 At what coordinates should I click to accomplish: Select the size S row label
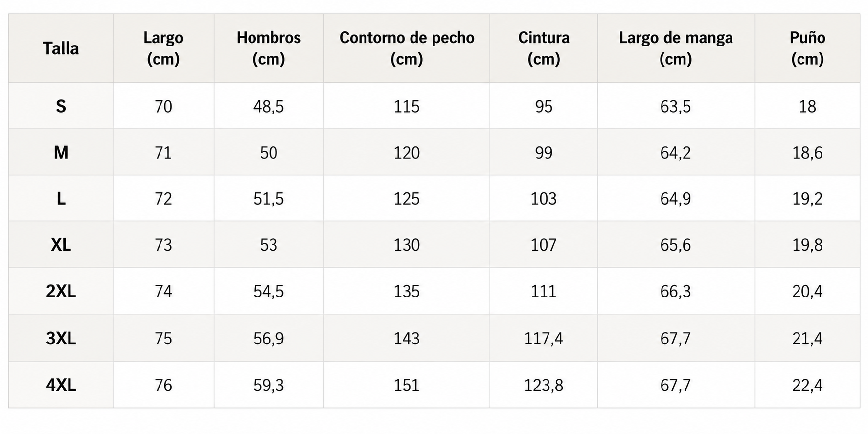(x=61, y=106)
